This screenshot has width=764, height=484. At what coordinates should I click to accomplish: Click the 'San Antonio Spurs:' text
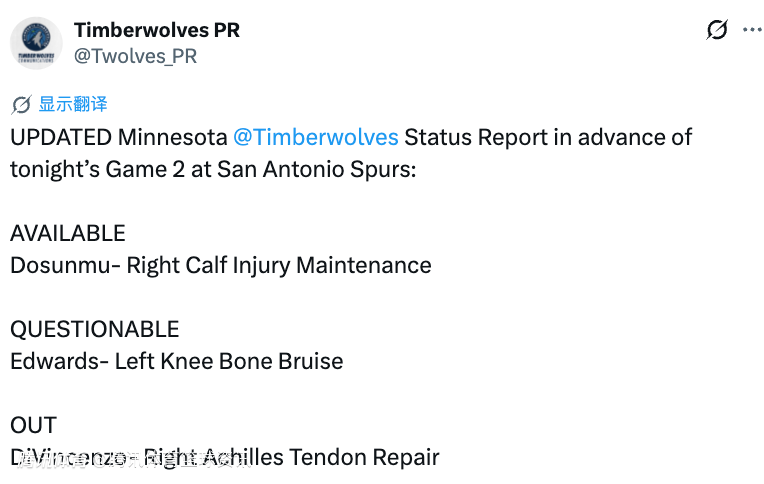[x=316, y=169]
